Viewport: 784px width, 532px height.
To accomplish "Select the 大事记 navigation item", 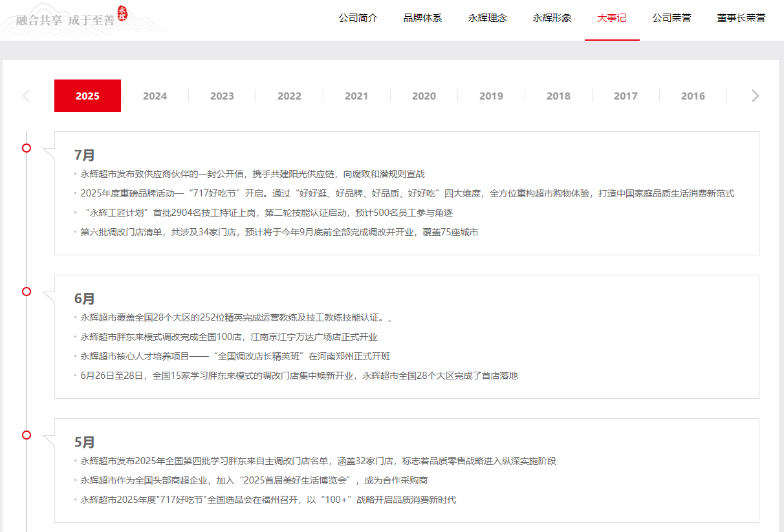I will (612, 18).
